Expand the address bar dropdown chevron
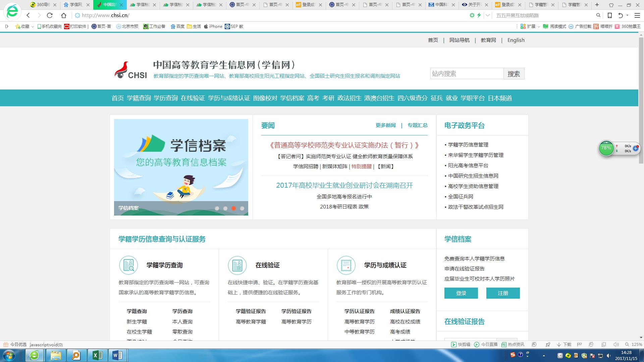Viewport: 644px width, 362px height. 488,15
